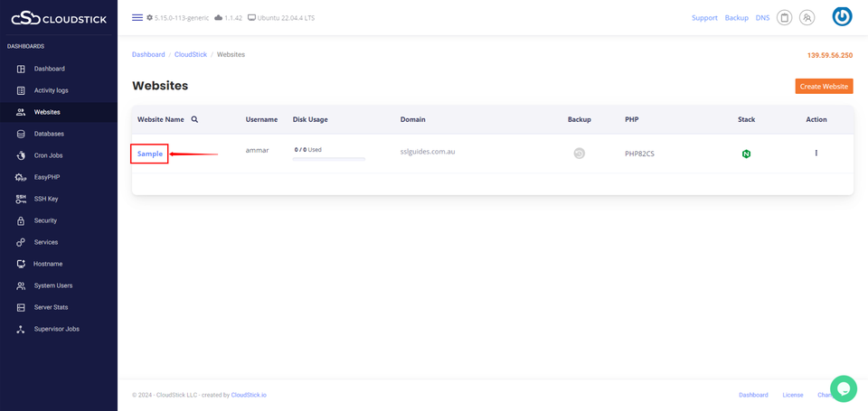Go to Cron Jobs in sidebar

click(48, 155)
